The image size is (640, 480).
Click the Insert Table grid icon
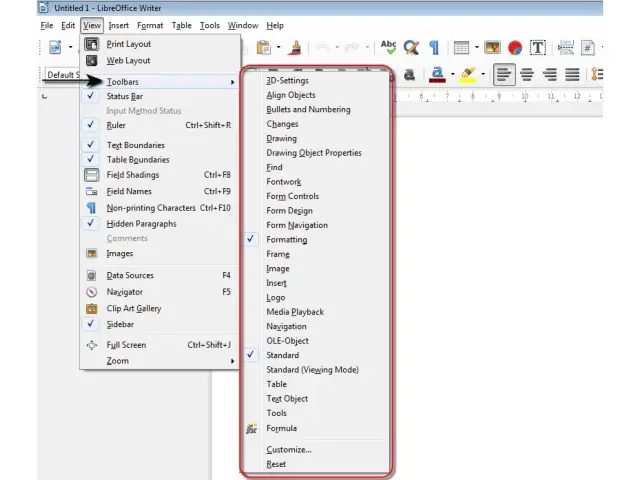(461, 48)
